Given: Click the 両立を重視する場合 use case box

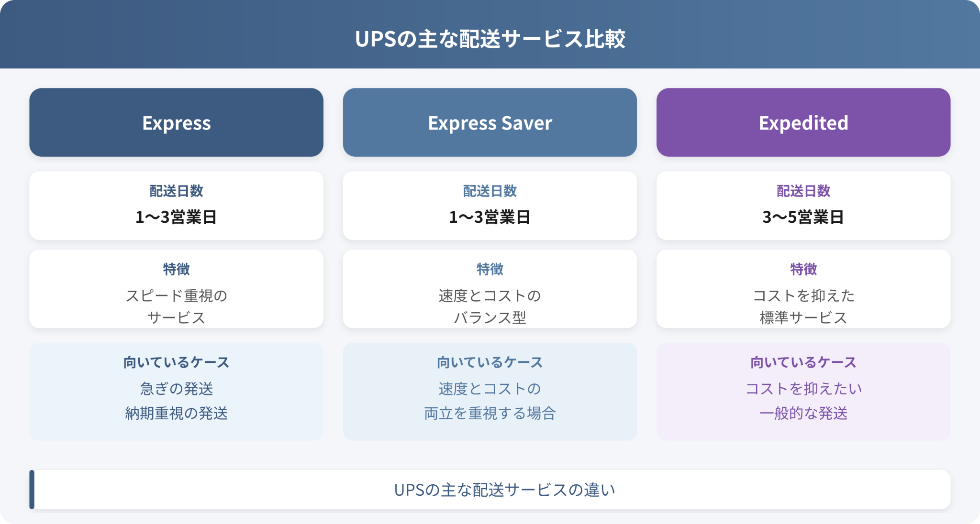Looking at the screenshot, I should (x=490, y=392).
